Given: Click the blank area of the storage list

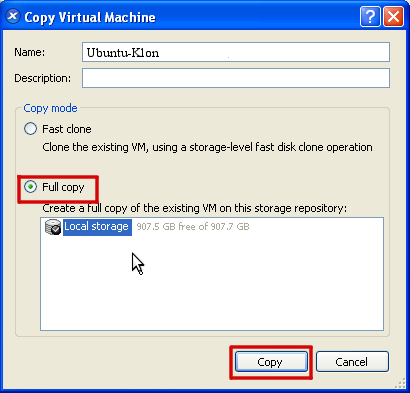Looking at the screenshot, I should pyautogui.click(x=212, y=283).
